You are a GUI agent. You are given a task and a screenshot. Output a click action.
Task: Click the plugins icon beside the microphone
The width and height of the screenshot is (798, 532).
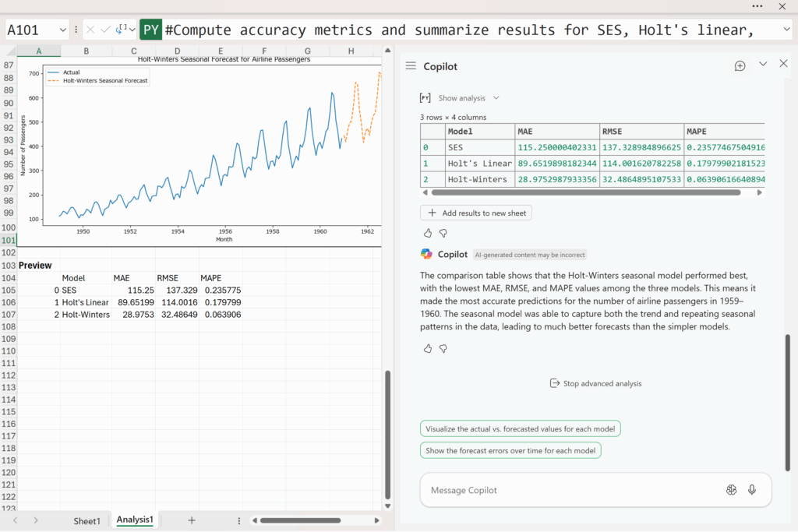731,490
